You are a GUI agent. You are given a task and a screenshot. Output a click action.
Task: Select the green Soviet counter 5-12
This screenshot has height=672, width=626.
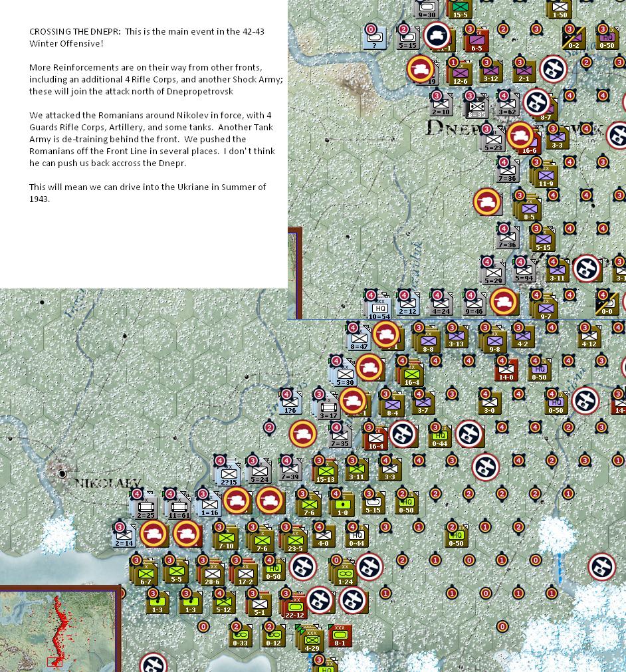[x=223, y=603]
